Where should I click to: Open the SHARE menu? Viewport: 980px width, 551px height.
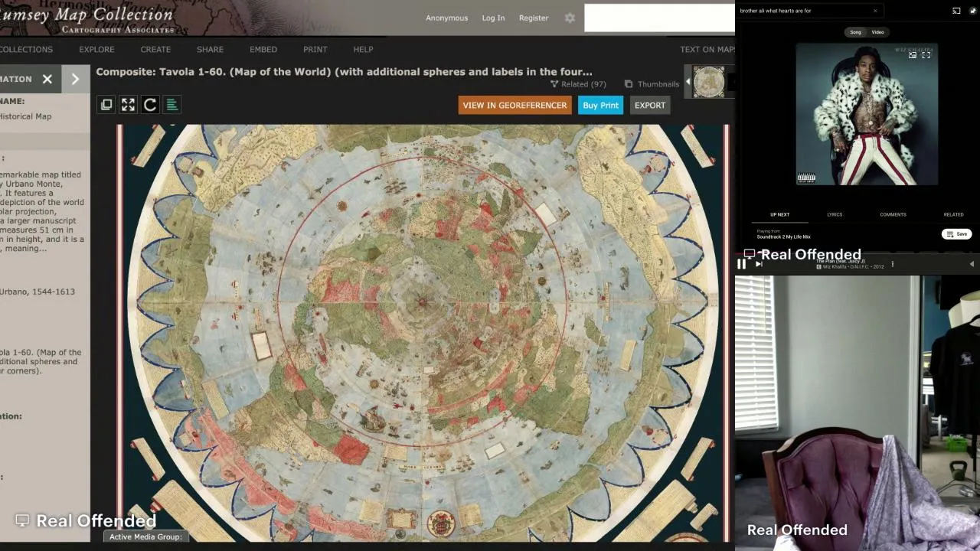pos(210,50)
